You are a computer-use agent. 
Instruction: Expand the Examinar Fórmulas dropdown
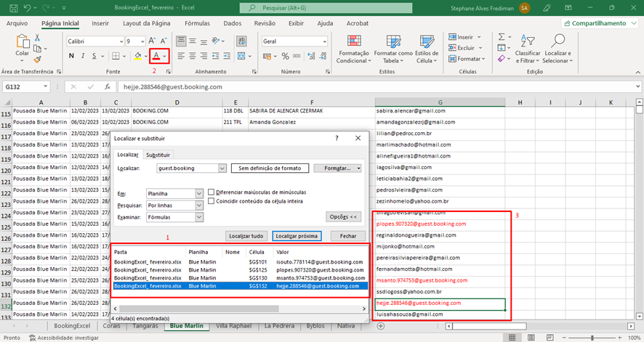[x=199, y=217]
